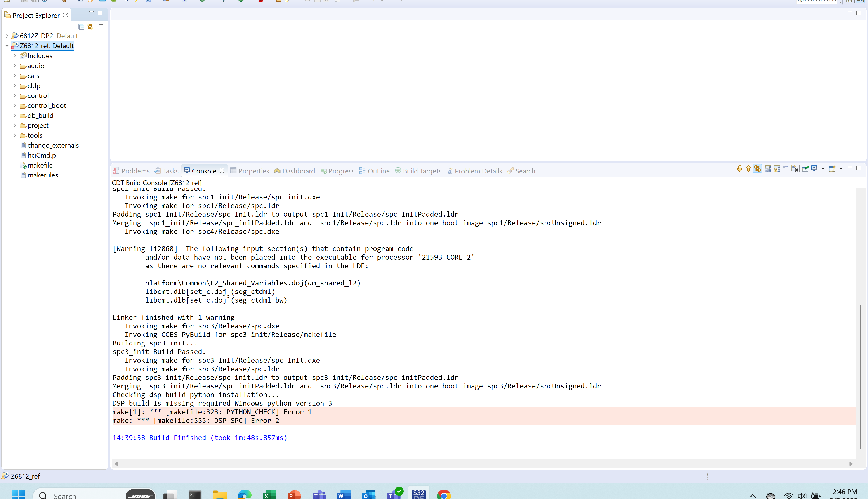Select hciCmd.pl file in tree
This screenshot has height=499, width=868.
coord(42,155)
